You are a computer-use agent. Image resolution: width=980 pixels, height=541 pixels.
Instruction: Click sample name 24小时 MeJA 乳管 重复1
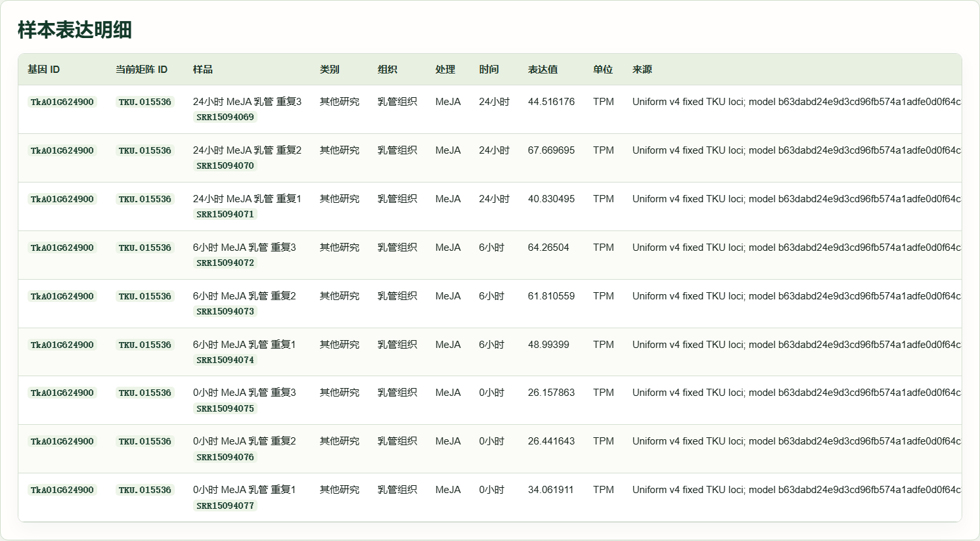click(x=247, y=199)
